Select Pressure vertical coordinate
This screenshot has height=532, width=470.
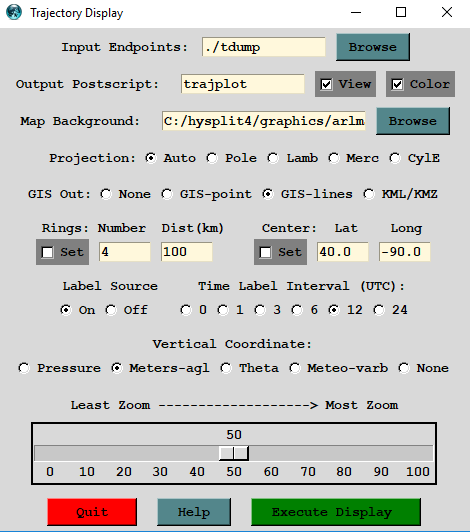pyautogui.click(x=60, y=368)
